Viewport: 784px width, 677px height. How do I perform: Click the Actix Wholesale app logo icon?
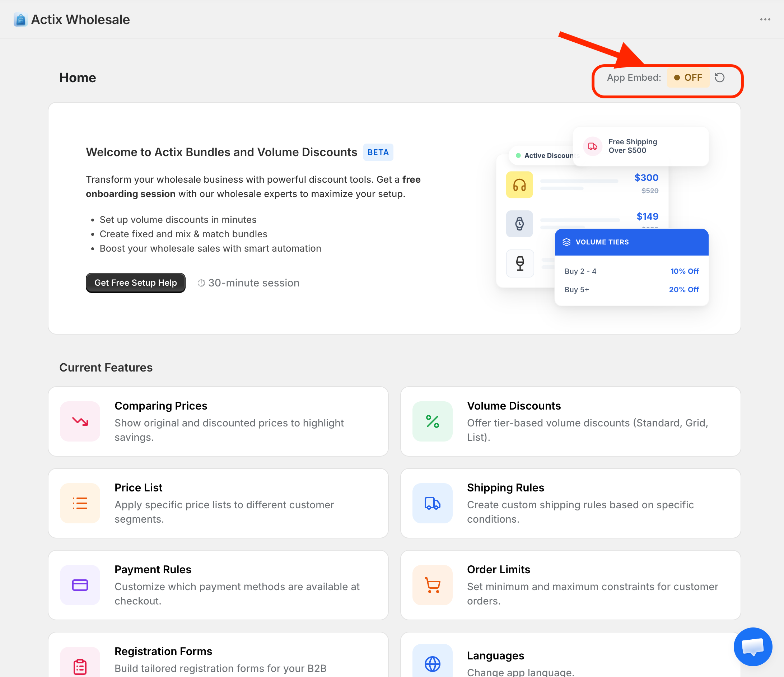(x=20, y=20)
